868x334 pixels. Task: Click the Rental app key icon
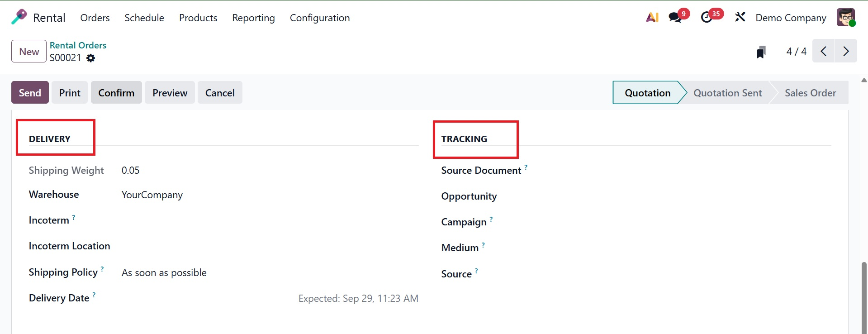point(19,17)
